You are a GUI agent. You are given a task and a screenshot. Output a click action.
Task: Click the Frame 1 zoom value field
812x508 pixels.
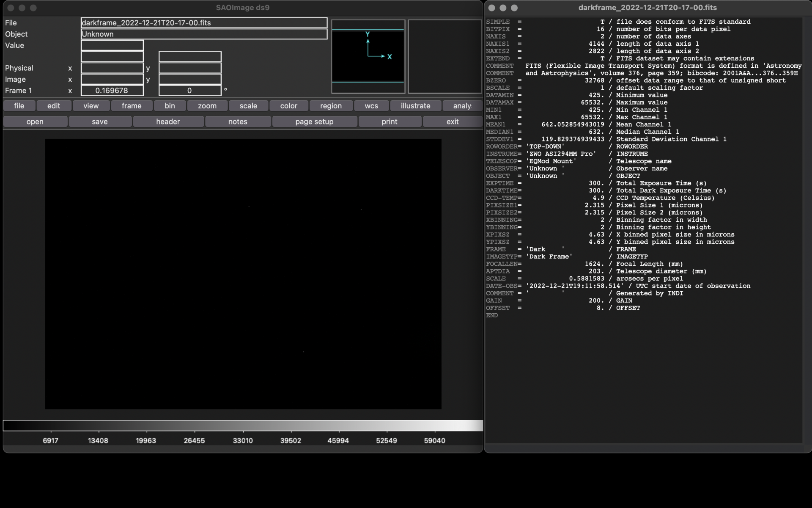(112, 91)
